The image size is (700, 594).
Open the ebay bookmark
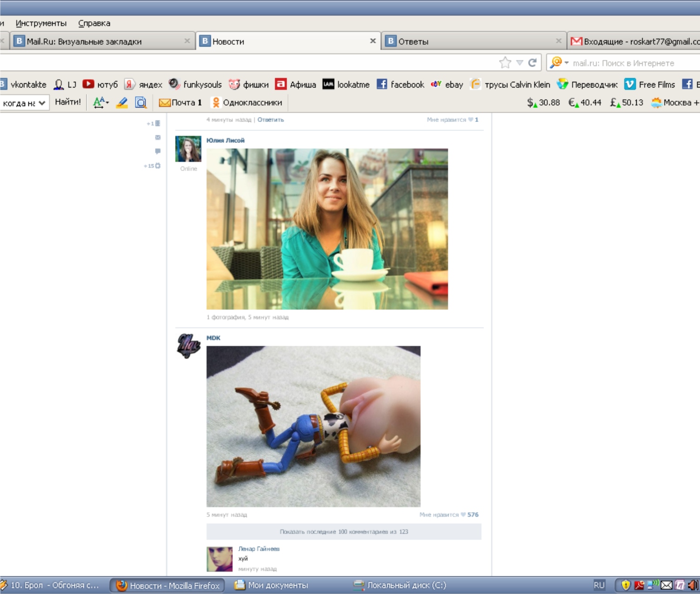pyautogui.click(x=447, y=84)
